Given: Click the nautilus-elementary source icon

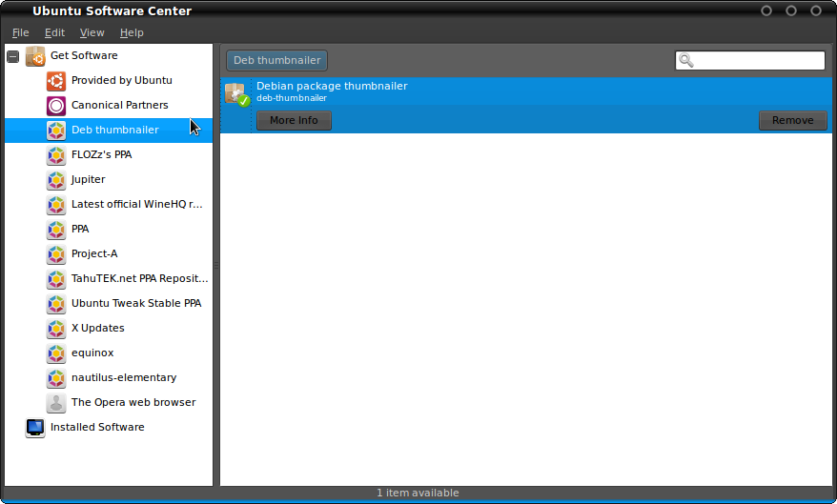Looking at the screenshot, I should point(56,378).
